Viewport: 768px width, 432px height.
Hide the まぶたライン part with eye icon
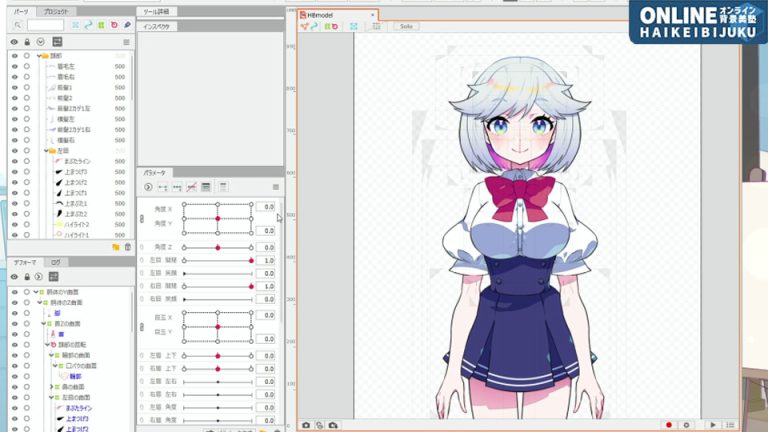pyautogui.click(x=14, y=162)
